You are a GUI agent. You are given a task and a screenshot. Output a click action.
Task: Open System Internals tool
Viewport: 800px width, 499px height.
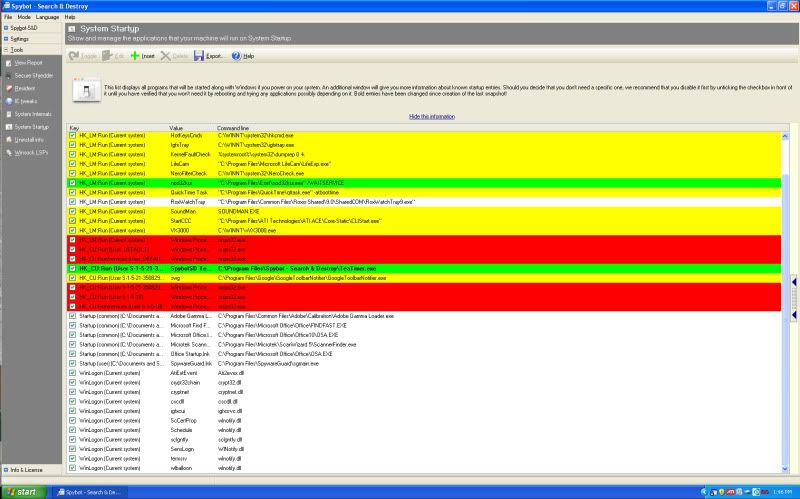click(33, 114)
